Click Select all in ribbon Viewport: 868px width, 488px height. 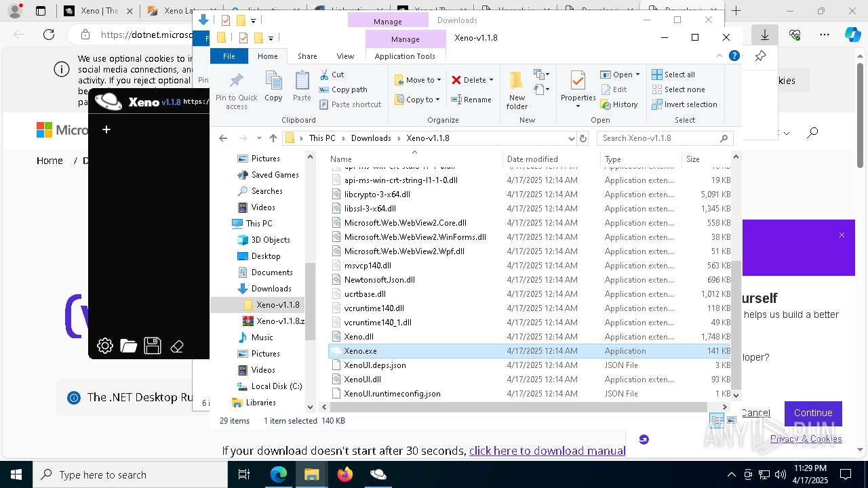click(673, 75)
